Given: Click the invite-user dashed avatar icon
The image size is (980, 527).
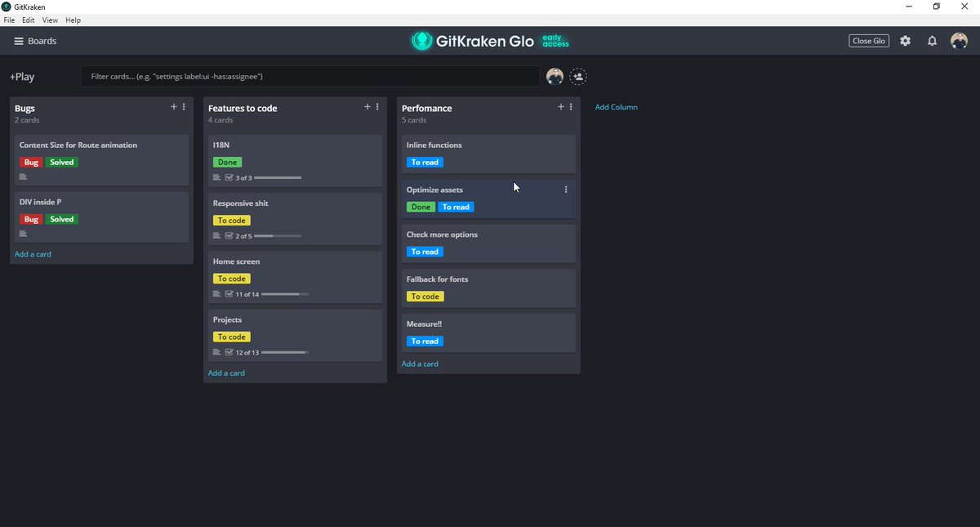Looking at the screenshot, I should (578, 76).
